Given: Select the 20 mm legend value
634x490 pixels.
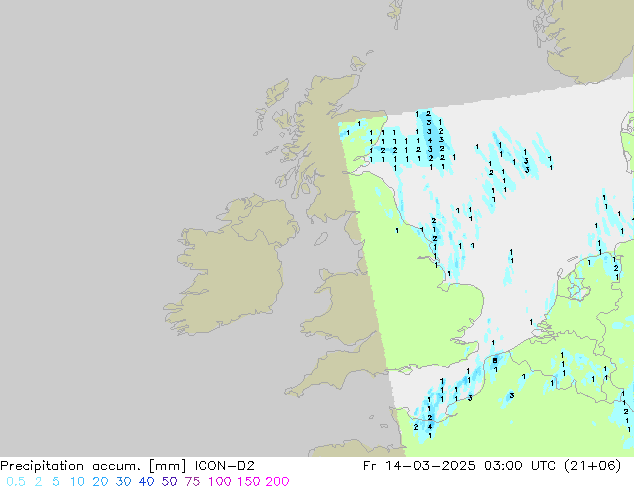Looking at the screenshot, I should point(100,482).
